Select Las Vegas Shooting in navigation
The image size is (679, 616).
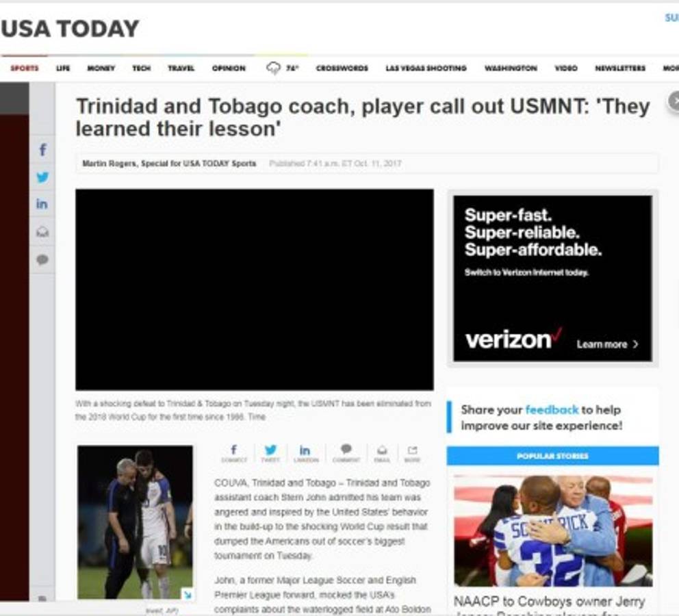[x=426, y=68]
